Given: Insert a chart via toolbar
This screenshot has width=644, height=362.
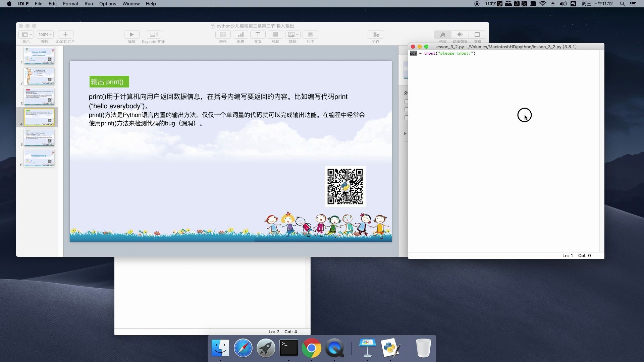Looking at the screenshot, I should point(240,35).
